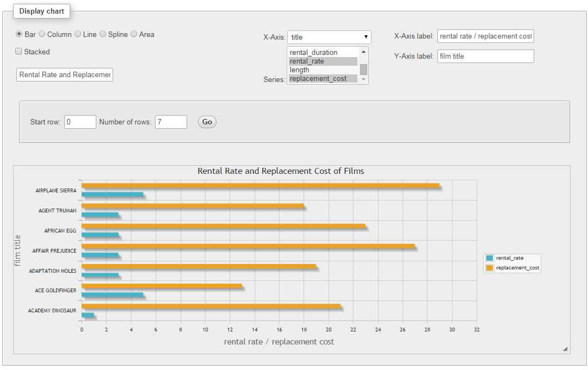Screen dimensions: 588x370
Task: Select the Bar chart type radio button
Action: pos(18,34)
